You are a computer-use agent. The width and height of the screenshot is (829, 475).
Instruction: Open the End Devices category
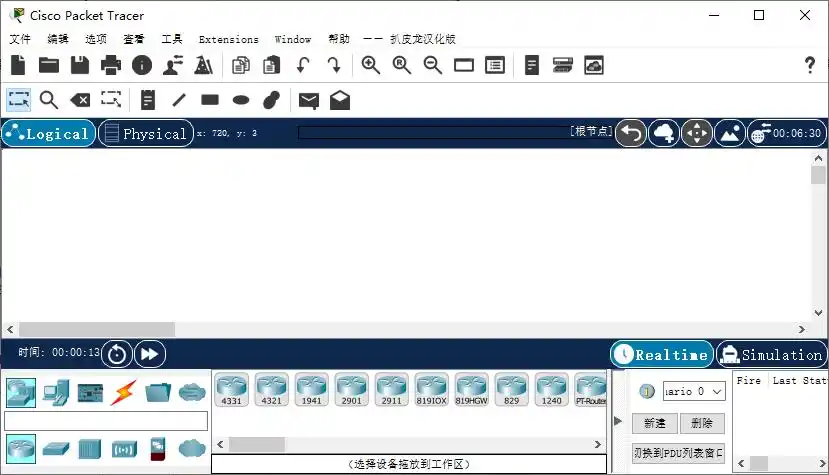pyautogui.click(x=56, y=392)
